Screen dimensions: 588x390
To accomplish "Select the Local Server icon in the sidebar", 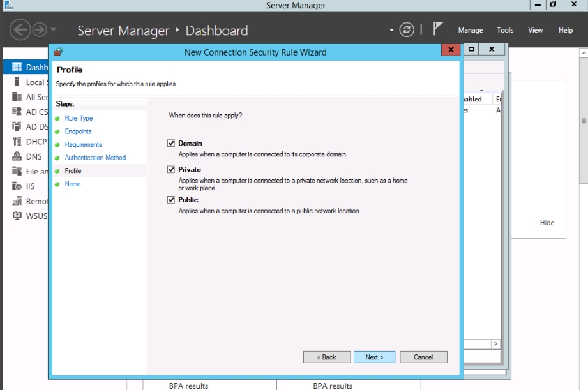I will pos(17,82).
